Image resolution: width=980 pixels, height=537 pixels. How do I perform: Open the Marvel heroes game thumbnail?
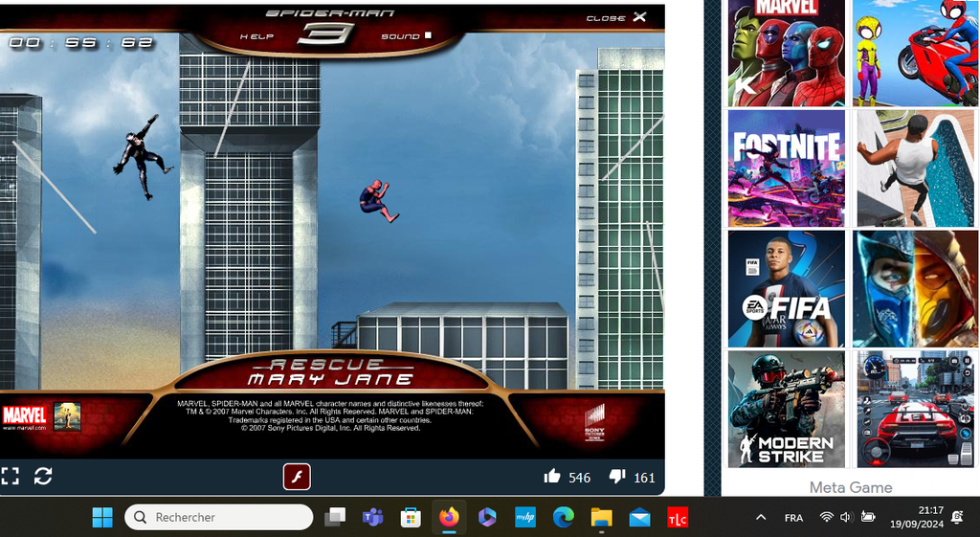tap(787, 54)
